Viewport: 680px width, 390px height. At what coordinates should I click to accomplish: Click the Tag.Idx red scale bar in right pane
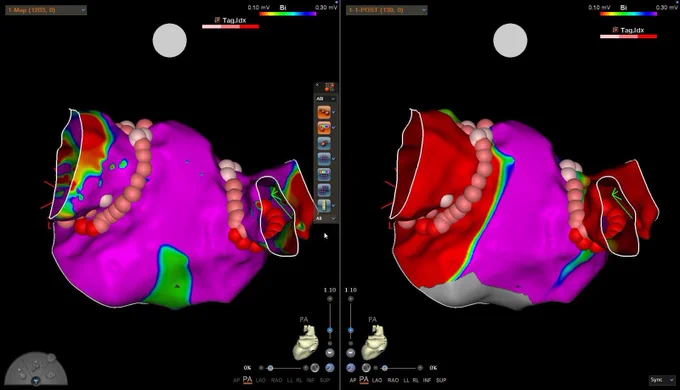coord(628,37)
